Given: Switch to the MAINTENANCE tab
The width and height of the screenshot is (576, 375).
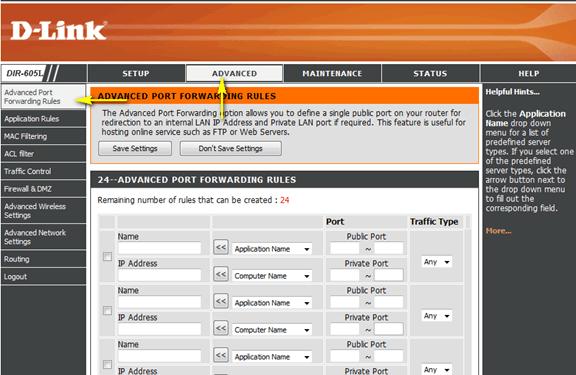Looking at the screenshot, I should point(332,73).
